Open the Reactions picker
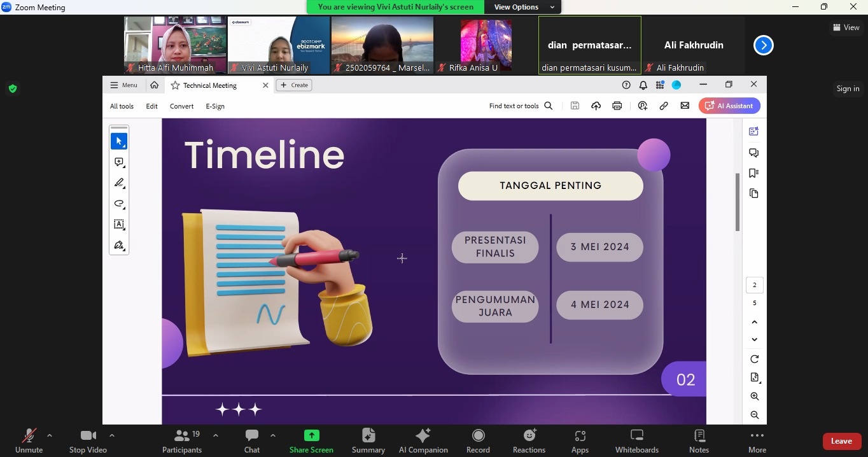The image size is (868, 457). click(x=529, y=440)
